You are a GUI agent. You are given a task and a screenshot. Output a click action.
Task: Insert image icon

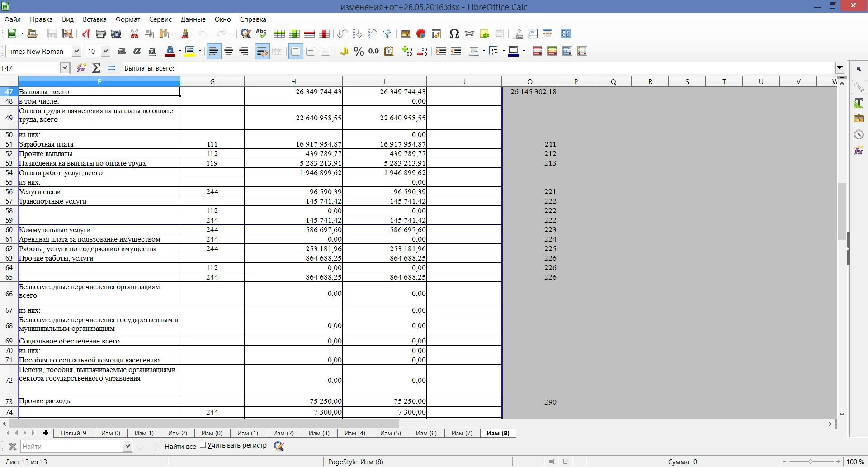click(406, 33)
